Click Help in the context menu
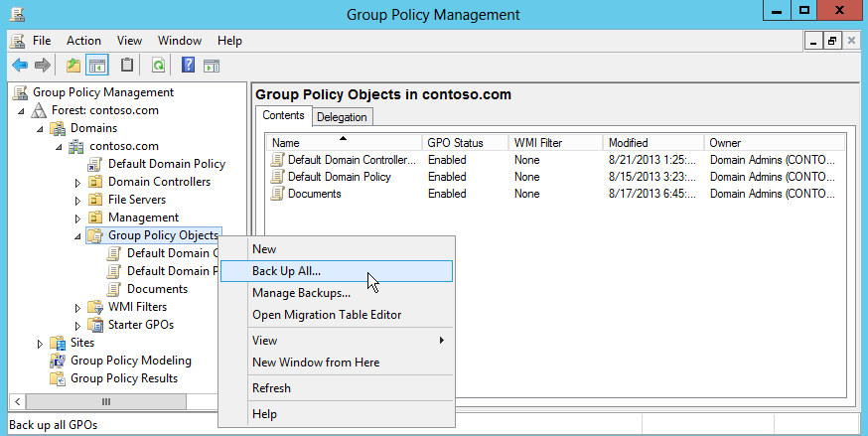Image resolution: width=868 pixels, height=436 pixels. (x=337, y=414)
